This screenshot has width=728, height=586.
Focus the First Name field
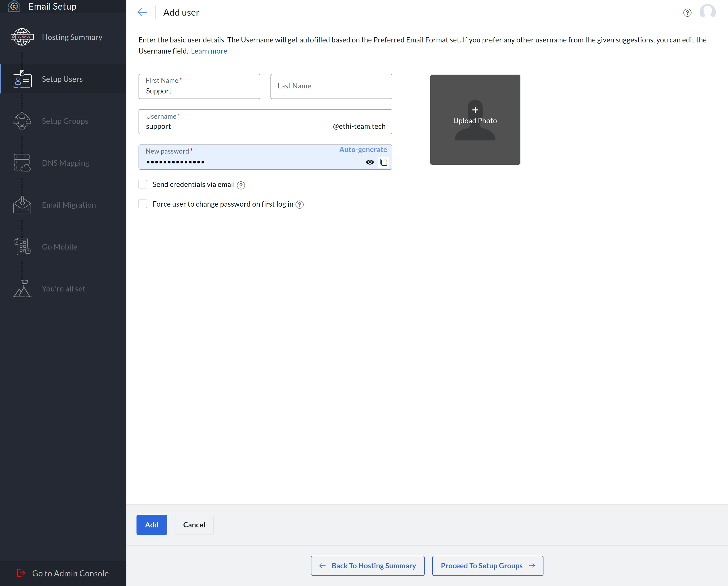pos(199,86)
